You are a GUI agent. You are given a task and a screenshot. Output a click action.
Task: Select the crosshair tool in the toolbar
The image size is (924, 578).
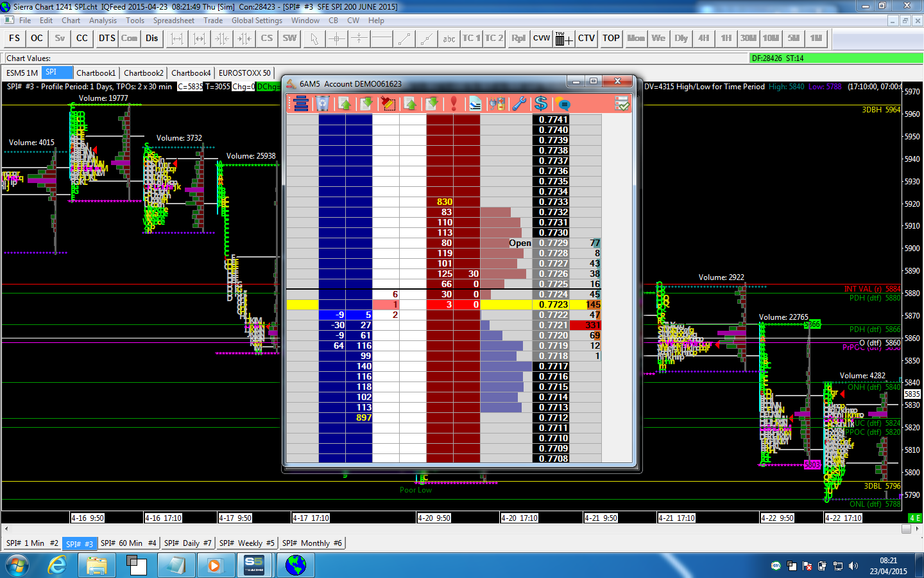pos(337,39)
